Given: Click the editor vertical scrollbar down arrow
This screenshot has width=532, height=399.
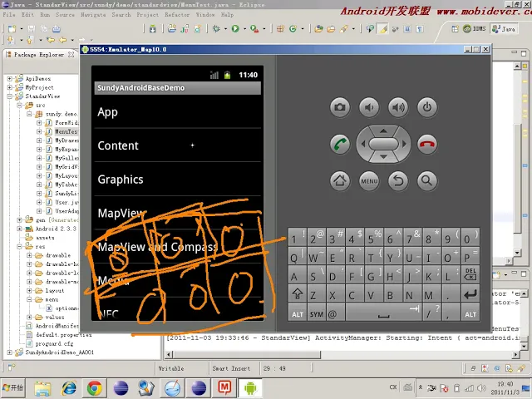Looking at the screenshot, I should [517, 253].
